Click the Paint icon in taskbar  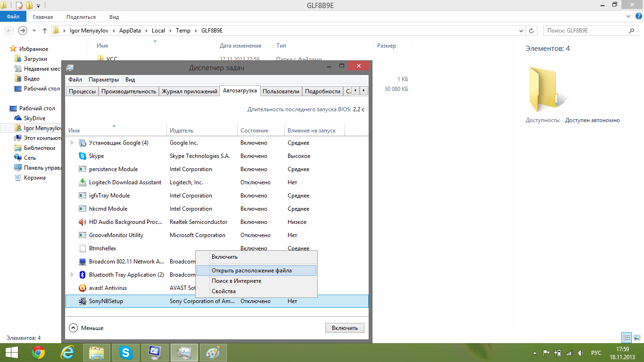tap(213, 352)
